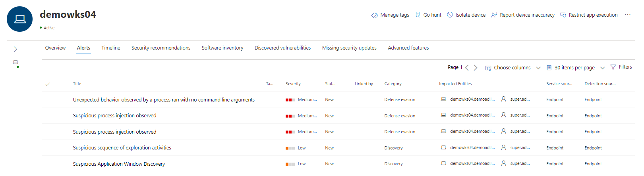Click the Restrict app execution icon
644x176 pixels.
tap(563, 15)
